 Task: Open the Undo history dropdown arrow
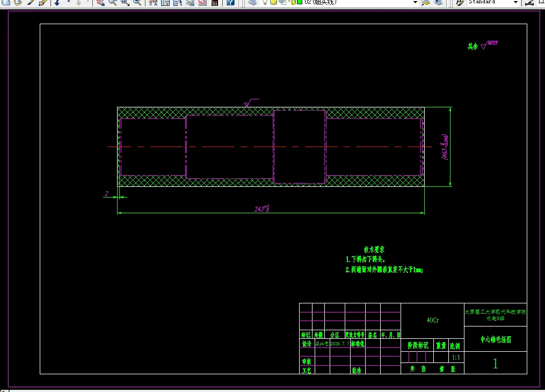(68, 3)
